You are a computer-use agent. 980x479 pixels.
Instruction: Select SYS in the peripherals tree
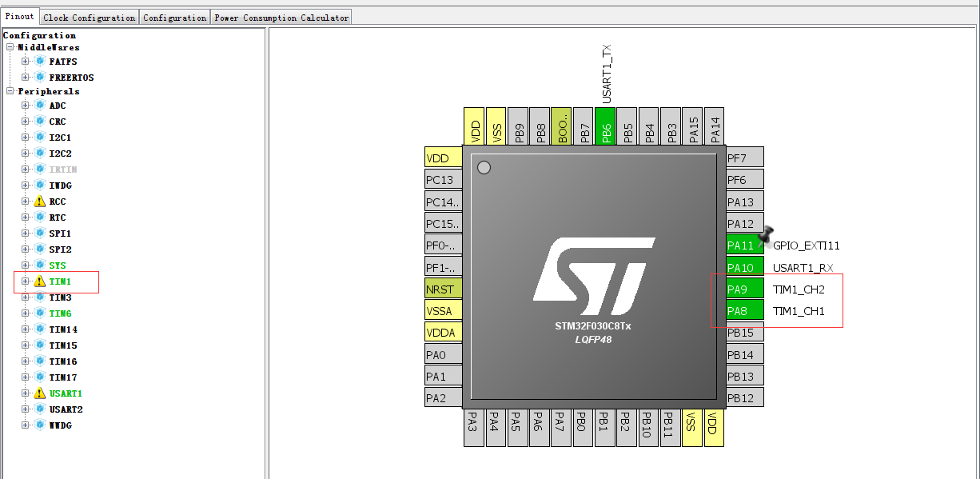58,265
